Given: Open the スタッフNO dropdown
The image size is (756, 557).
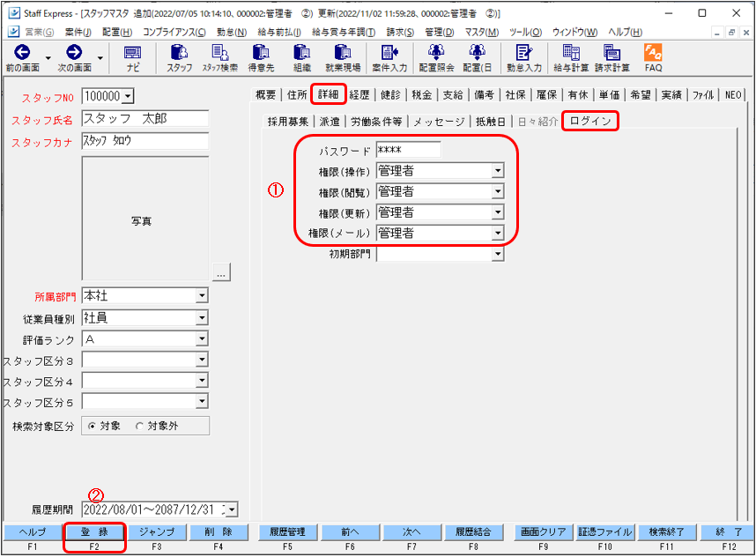Looking at the screenshot, I should click(128, 96).
